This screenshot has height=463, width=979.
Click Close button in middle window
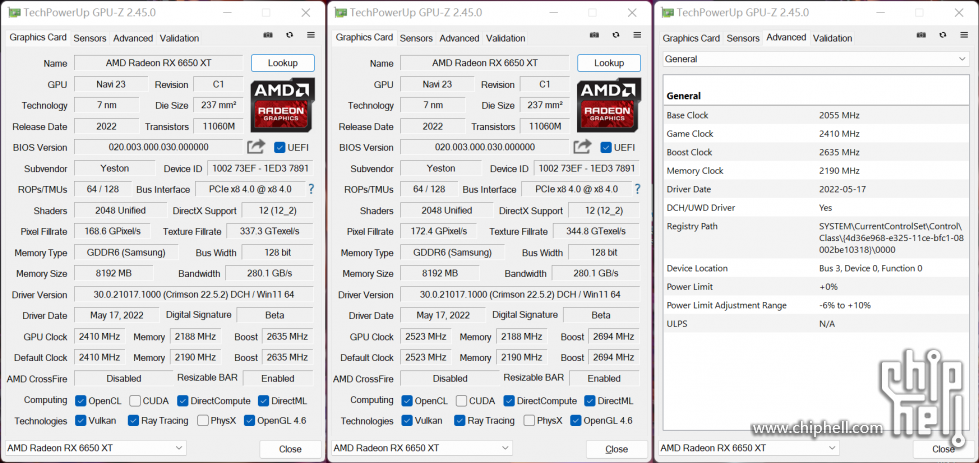[616, 449]
